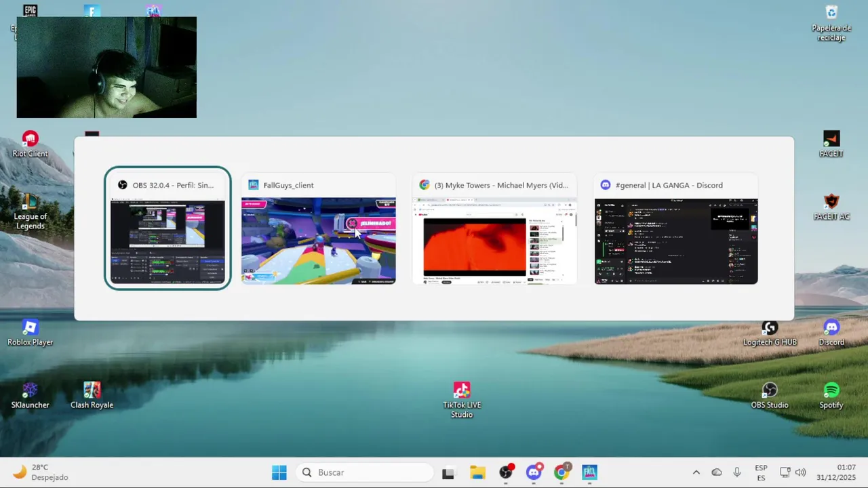
Task: Open the Roblox Player desktop icon
Action: pos(30,333)
